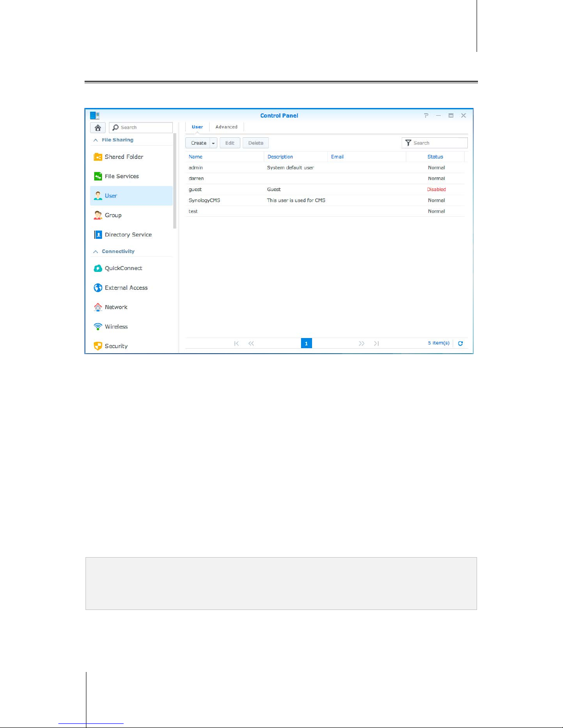563x728 pixels.
Task: Open the Shared Folder settings icon
Action: (x=98, y=157)
